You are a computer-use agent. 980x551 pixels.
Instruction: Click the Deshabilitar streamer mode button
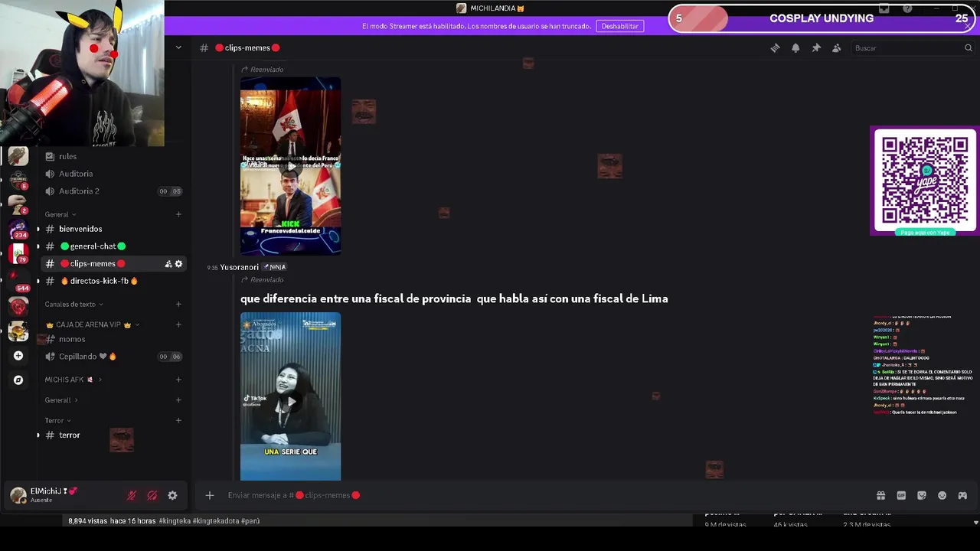pyautogui.click(x=619, y=26)
